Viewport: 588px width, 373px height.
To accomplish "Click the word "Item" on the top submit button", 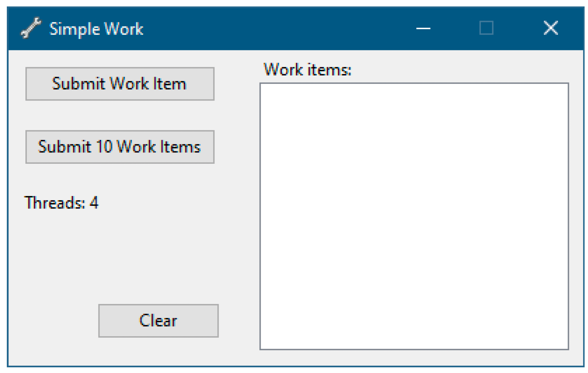I will (x=170, y=84).
